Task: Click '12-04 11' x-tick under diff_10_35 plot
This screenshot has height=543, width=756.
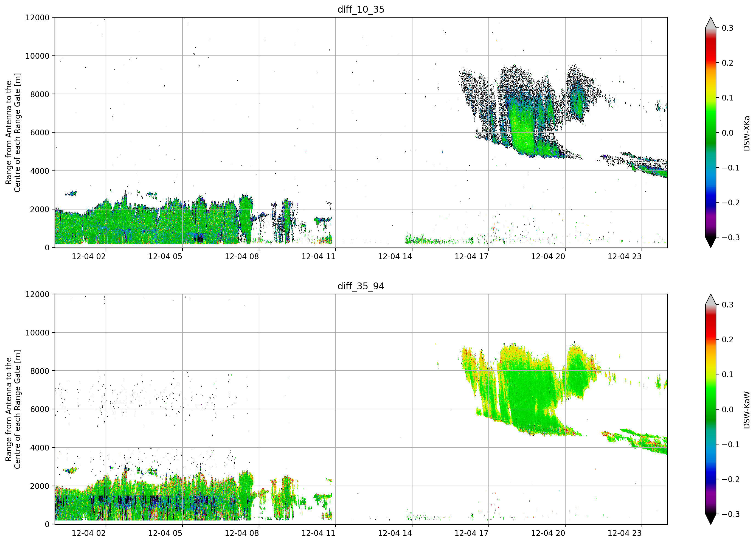Action: (x=318, y=256)
